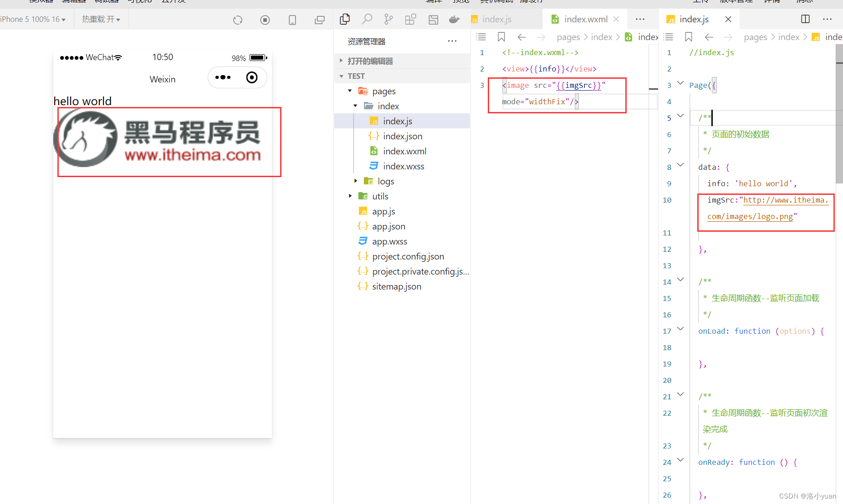Screen dimensions: 843x504
Task: Collapse the index folder
Action: (x=355, y=106)
